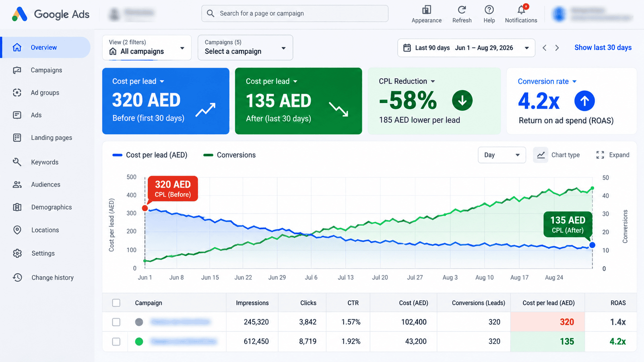Go to previous date period arrow

pos(544,48)
